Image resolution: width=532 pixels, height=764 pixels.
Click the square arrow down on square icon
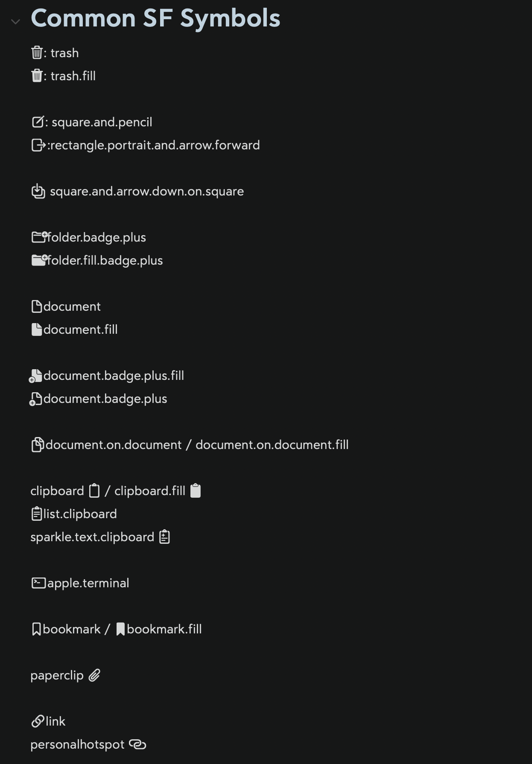(x=38, y=191)
